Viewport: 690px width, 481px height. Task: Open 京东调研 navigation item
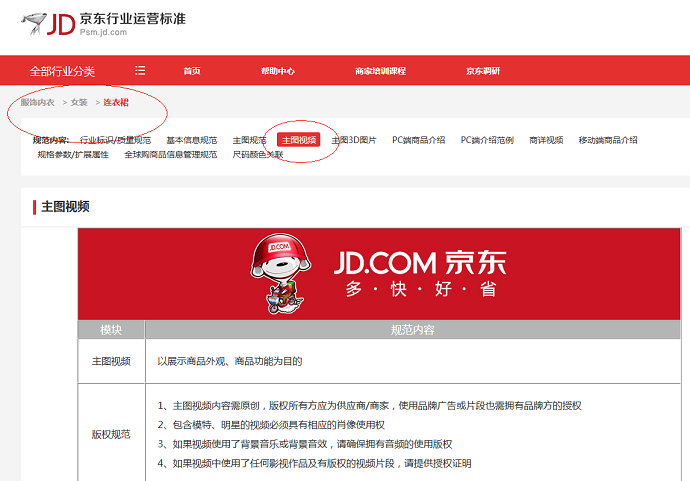pyautogui.click(x=483, y=71)
